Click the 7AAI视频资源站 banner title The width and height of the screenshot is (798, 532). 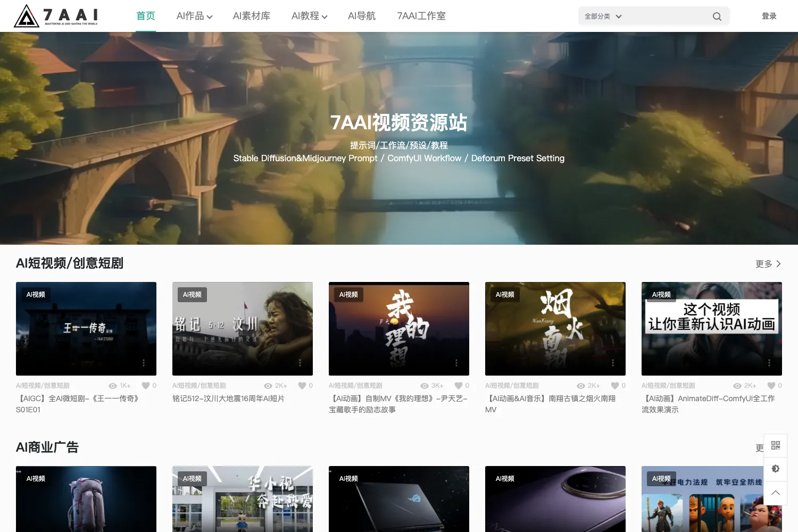click(399, 123)
